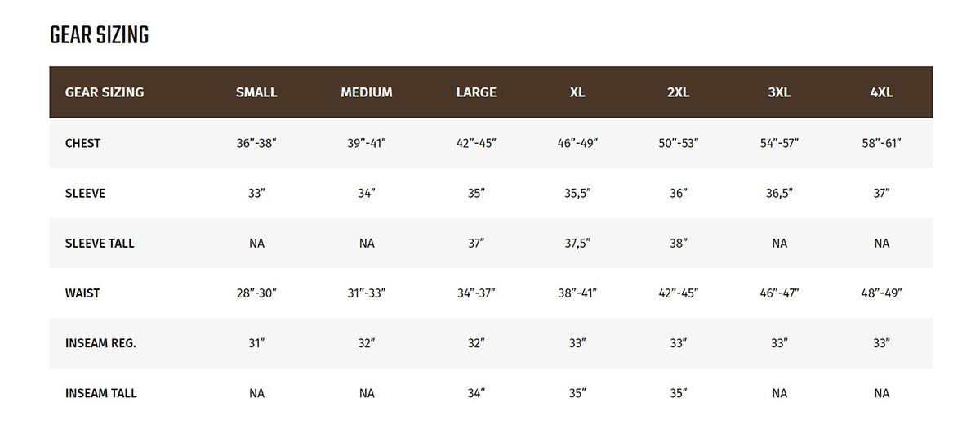Select the INSEAM REG. row label
Image resolution: width=980 pixels, height=438 pixels.
pos(100,343)
